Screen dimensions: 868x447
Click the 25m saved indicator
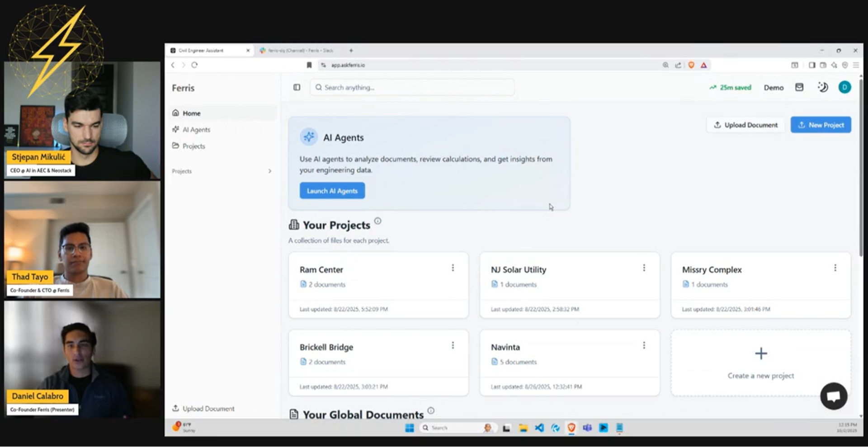(730, 88)
